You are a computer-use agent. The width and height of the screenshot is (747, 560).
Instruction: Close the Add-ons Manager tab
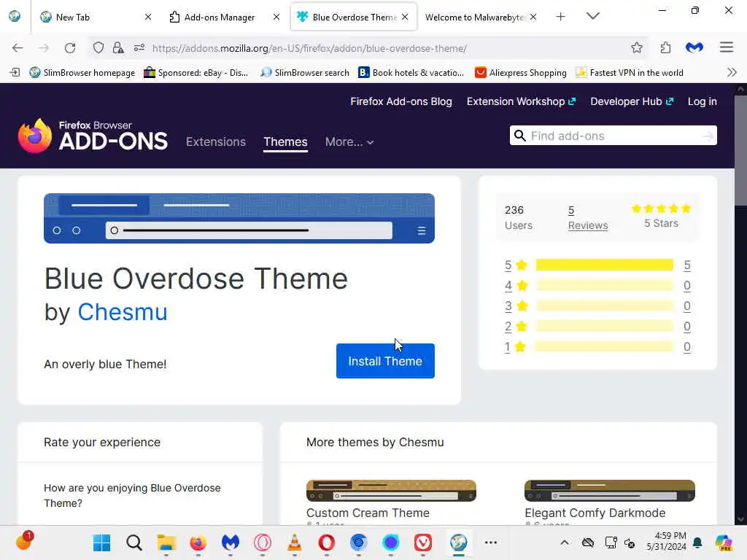(x=276, y=17)
